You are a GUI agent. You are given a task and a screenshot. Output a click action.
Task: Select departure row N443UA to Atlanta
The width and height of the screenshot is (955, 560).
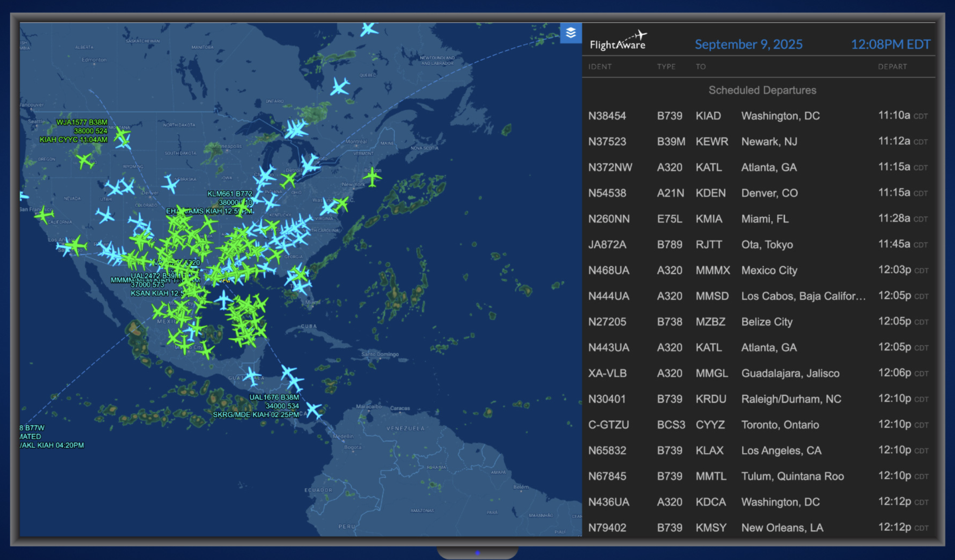[758, 347]
